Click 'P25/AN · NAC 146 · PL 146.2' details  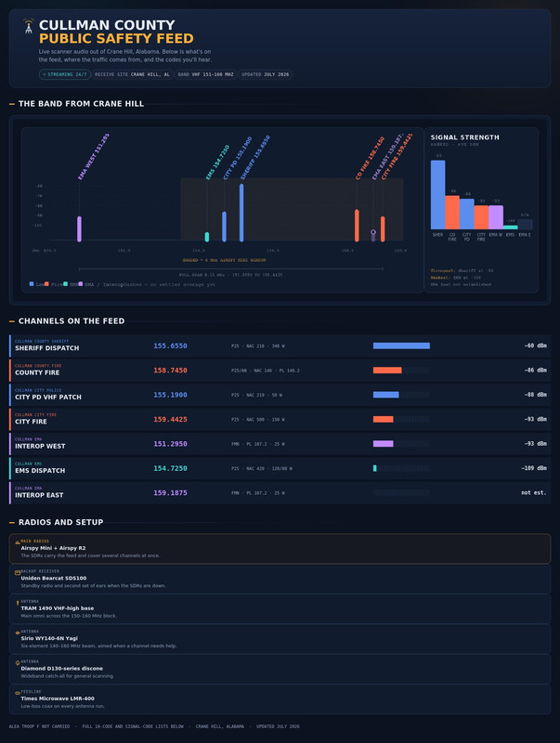pyautogui.click(x=266, y=371)
